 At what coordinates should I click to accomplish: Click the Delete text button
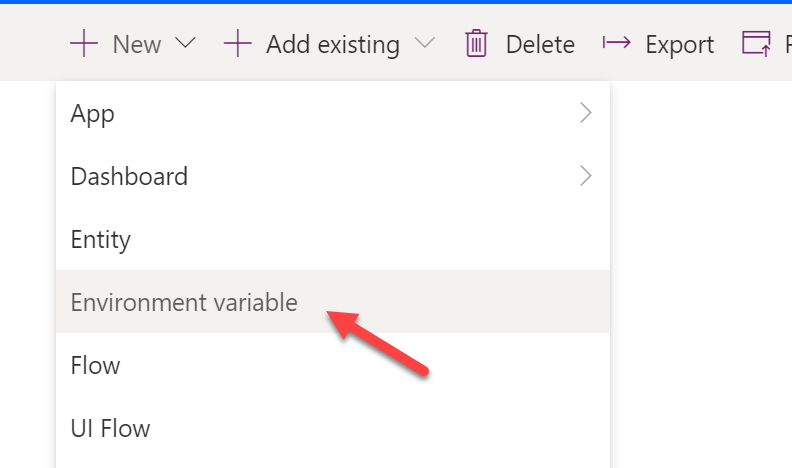pos(540,44)
